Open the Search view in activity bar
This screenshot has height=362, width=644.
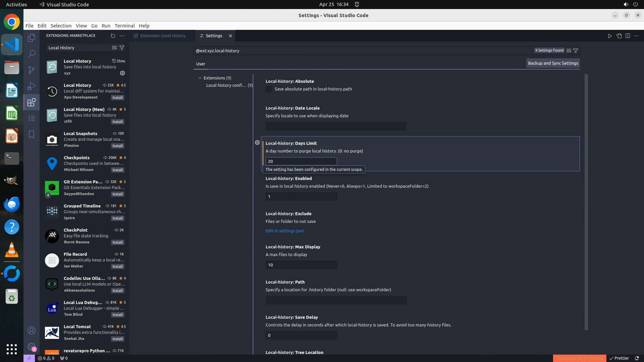click(32, 54)
